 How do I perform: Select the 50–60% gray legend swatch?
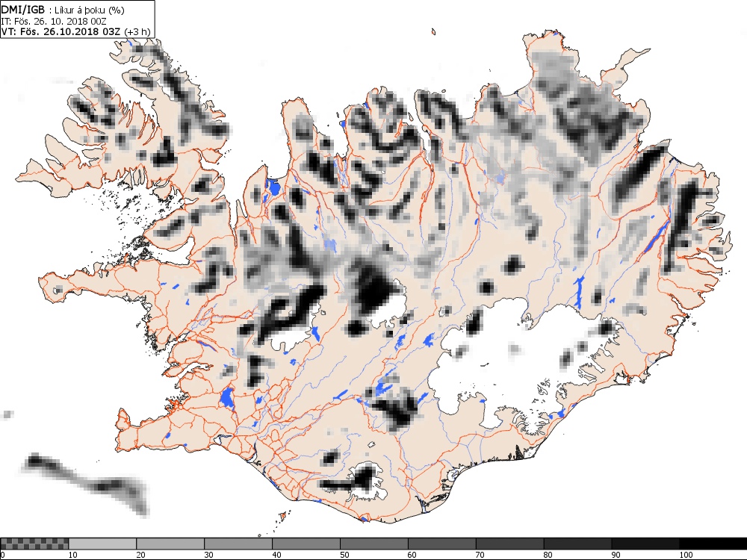point(374,544)
